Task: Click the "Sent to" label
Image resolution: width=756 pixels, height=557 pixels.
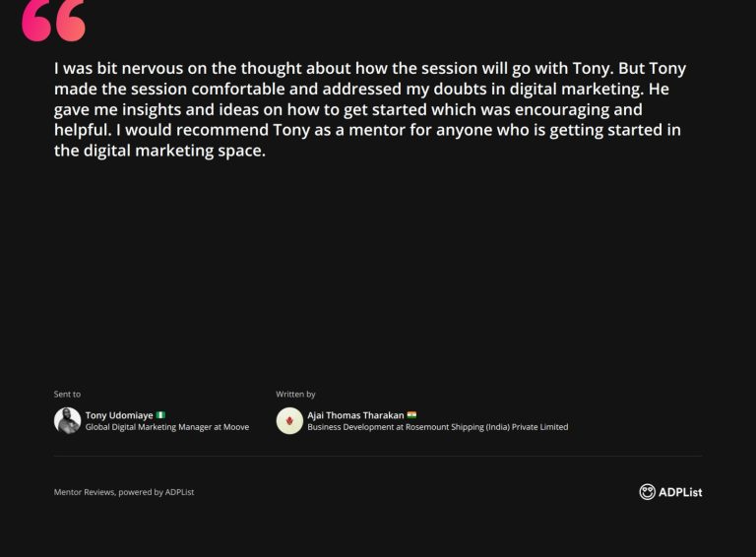Action: click(x=67, y=395)
